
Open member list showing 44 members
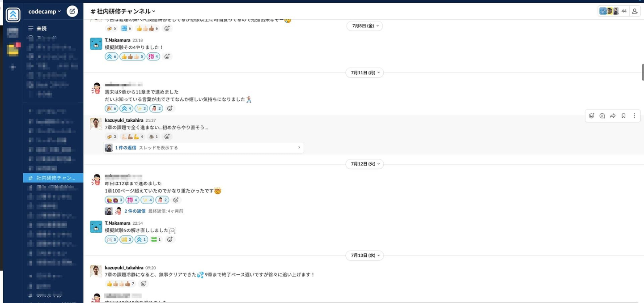tap(614, 11)
